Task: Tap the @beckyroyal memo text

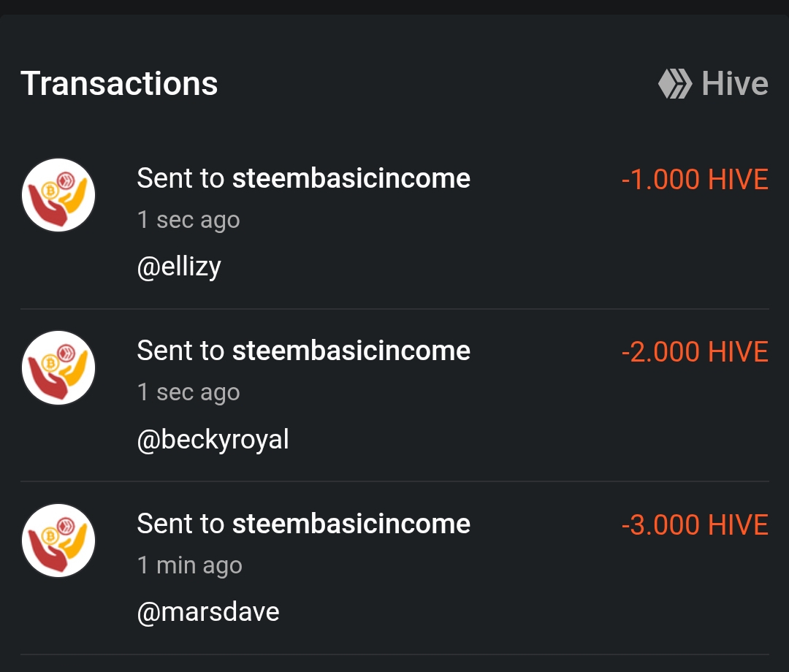Action: [213, 440]
